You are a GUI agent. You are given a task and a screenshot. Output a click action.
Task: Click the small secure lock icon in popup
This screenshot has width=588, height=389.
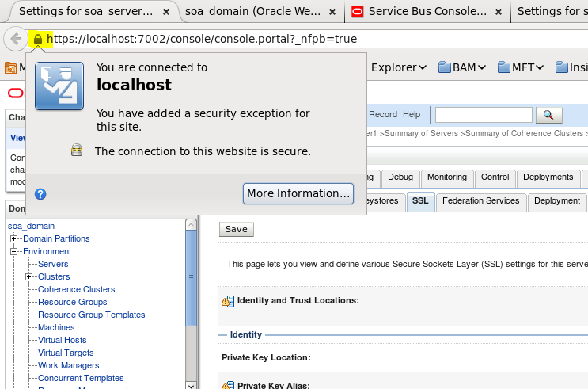coord(77,150)
